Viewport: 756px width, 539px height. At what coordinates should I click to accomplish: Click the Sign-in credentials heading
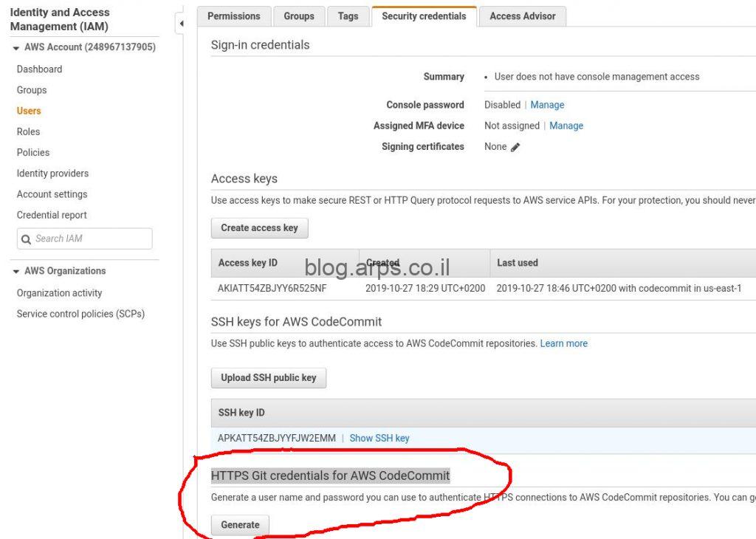coord(261,45)
